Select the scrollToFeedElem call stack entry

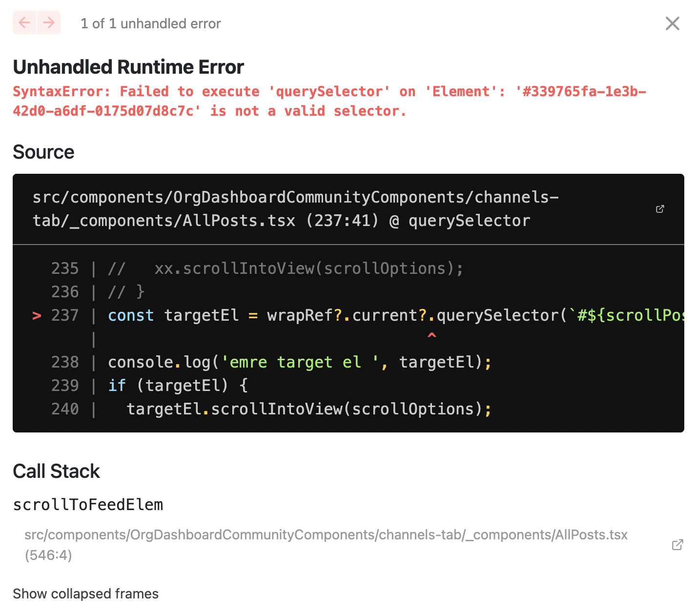88,505
